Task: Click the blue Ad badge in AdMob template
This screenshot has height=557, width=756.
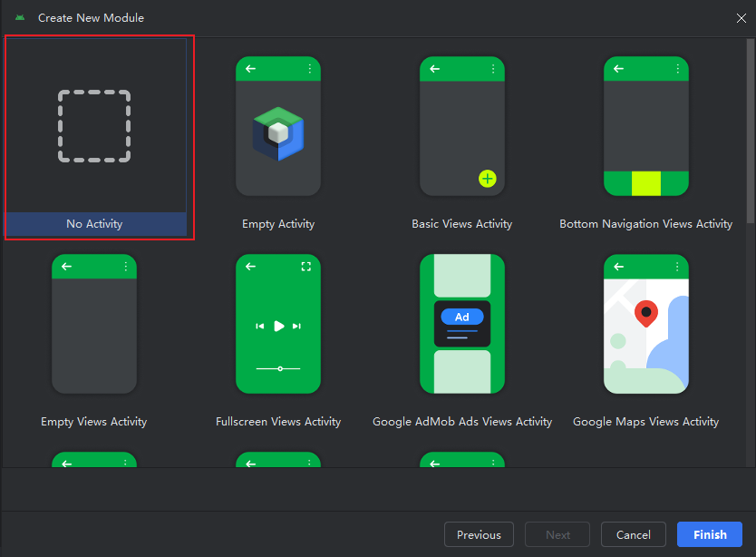Action: (462, 318)
